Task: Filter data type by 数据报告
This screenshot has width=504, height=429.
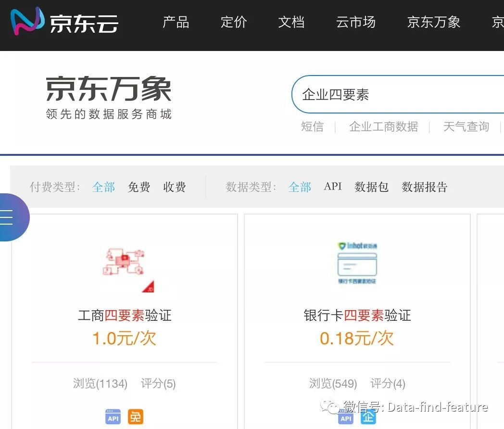Action: coord(424,187)
